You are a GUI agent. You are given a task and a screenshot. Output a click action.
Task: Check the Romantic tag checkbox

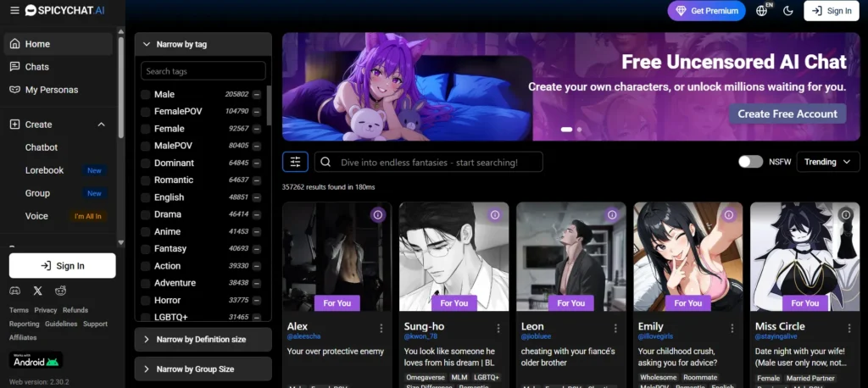coord(146,180)
